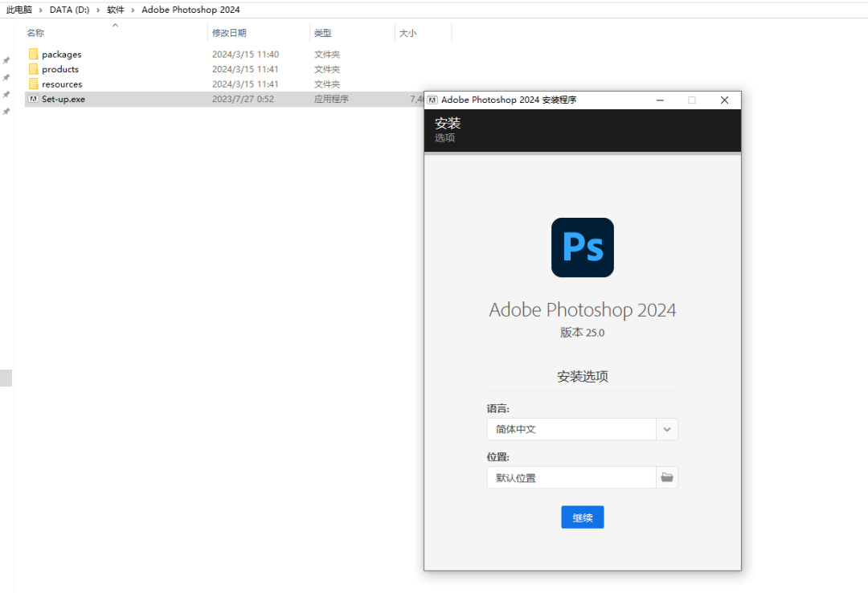This screenshot has height=593, width=868.
Task: Click the installer title bar Adobe icon
Action: click(x=432, y=100)
